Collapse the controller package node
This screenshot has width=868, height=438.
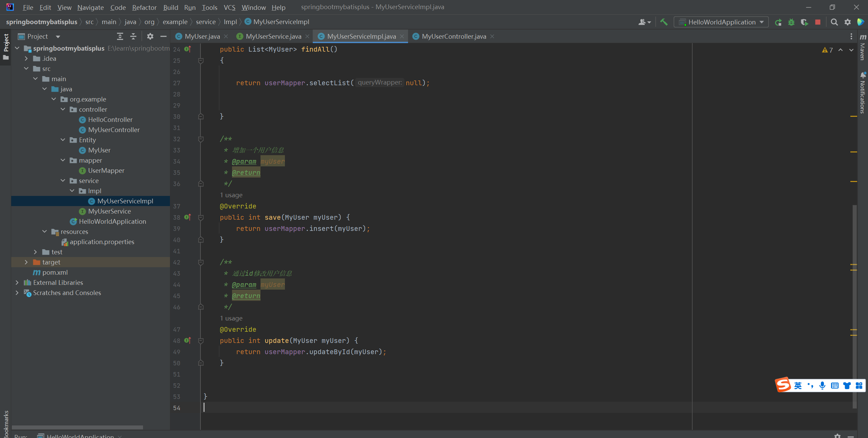[63, 109]
